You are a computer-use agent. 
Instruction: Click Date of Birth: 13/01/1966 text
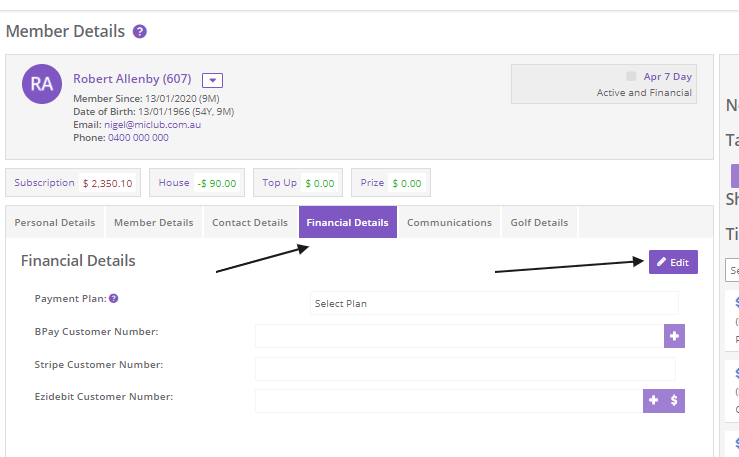(154, 112)
